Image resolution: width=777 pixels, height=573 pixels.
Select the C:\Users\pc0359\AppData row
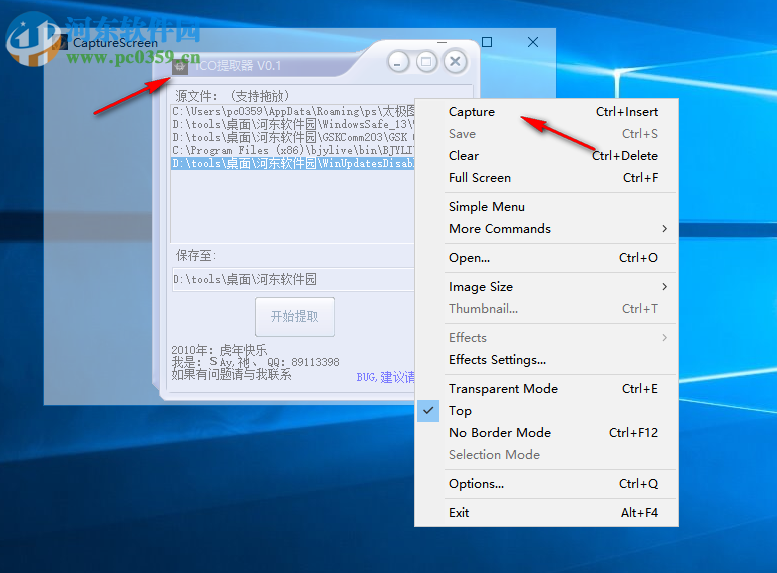pos(293,112)
